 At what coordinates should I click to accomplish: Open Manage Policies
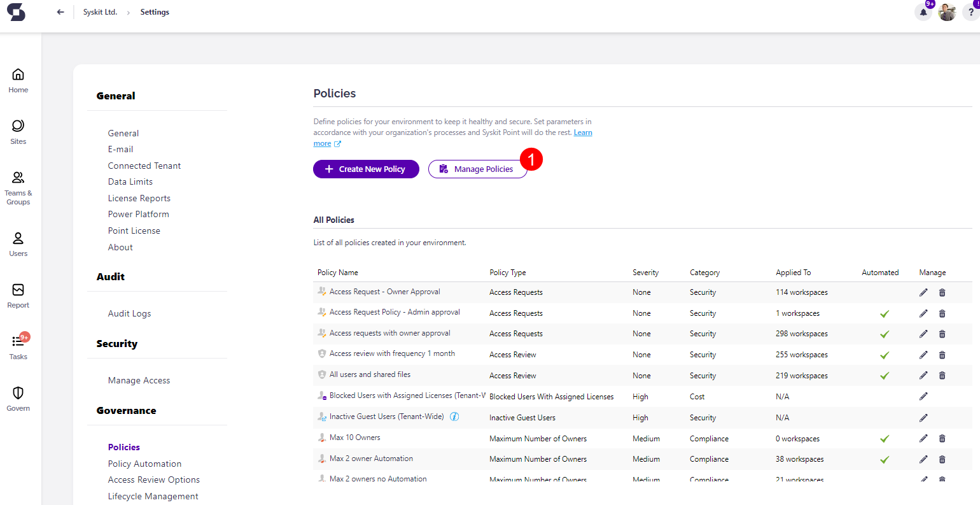[x=477, y=169]
